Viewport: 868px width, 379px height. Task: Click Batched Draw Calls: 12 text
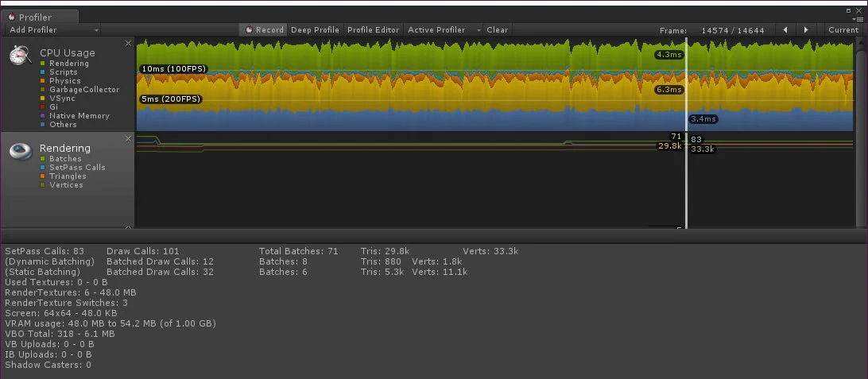(160, 261)
